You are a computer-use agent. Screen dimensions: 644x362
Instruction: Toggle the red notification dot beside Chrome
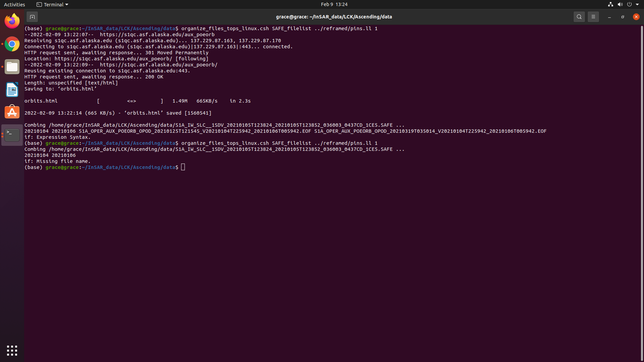pyautogui.click(x=2, y=44)
